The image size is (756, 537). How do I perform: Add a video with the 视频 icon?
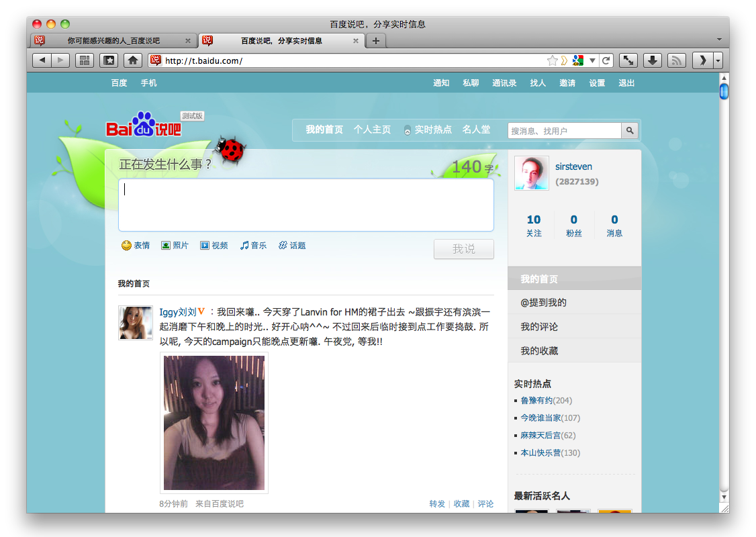click(214, 246)
